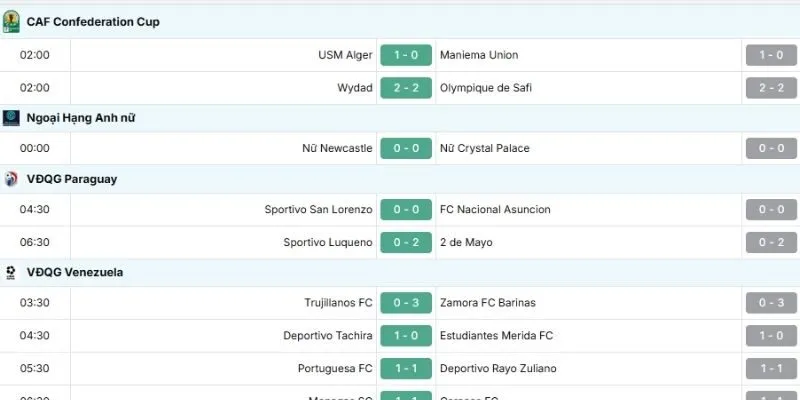This screenshot has width=800, height=400.
Task: Select the Olympique de Safi team name
Action: tap(486, 88)
